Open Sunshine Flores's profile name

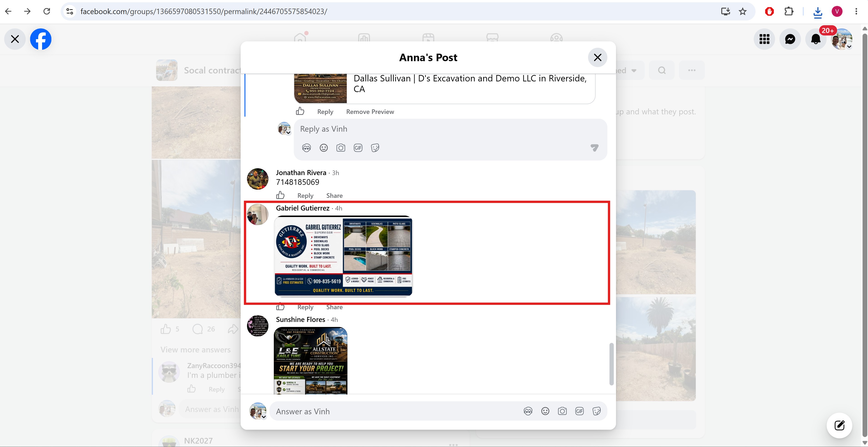coord(301,320)
